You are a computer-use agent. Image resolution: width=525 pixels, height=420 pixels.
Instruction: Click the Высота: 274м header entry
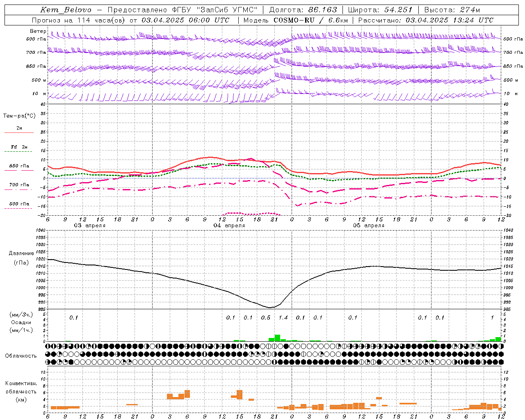[452, 10]
